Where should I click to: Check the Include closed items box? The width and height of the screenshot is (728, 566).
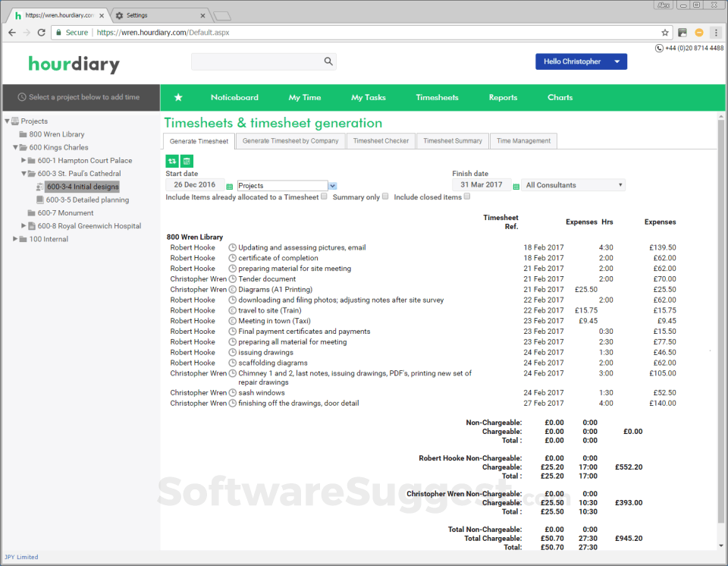tap(467, 197)
